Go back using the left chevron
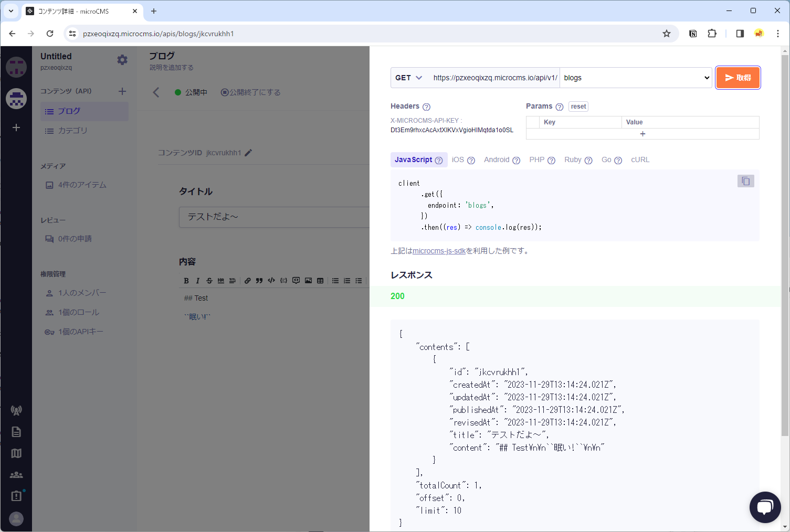The height and width of the screenshot is (532, 790). (x=156, y=92)
